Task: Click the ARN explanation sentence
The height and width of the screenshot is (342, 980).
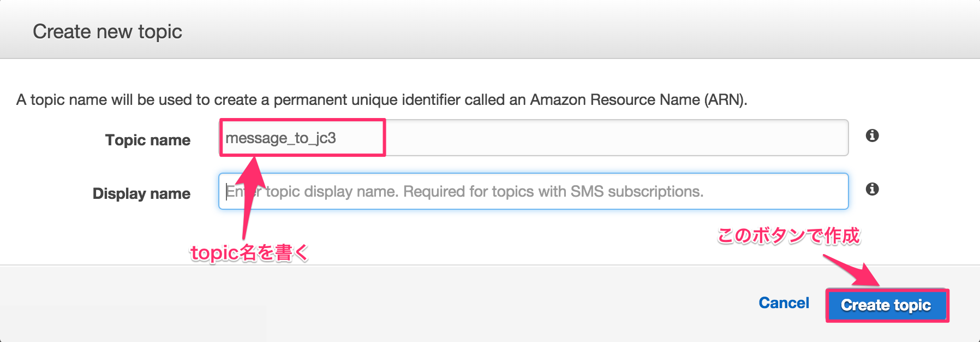Action: click(x=382, y=99)
